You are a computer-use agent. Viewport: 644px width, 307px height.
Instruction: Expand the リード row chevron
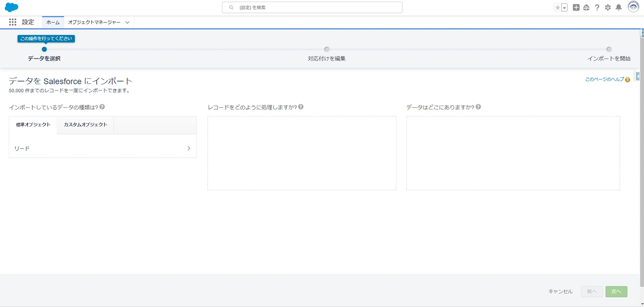click(189, 148)
